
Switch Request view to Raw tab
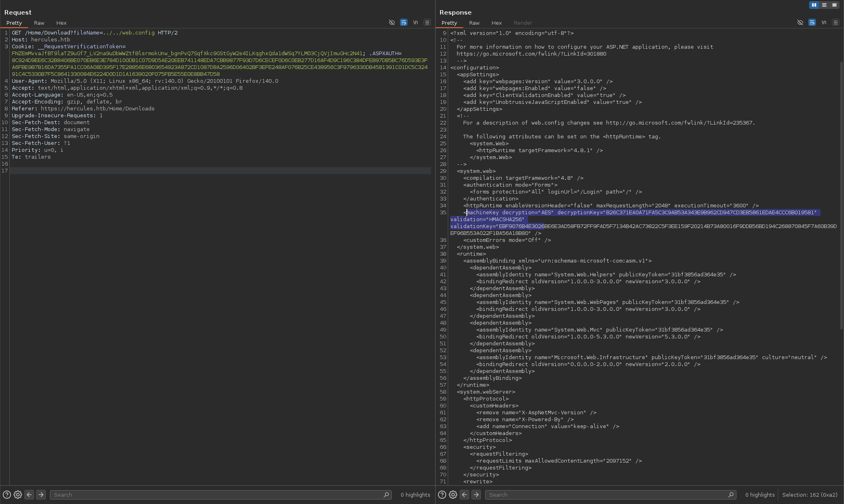39,23
